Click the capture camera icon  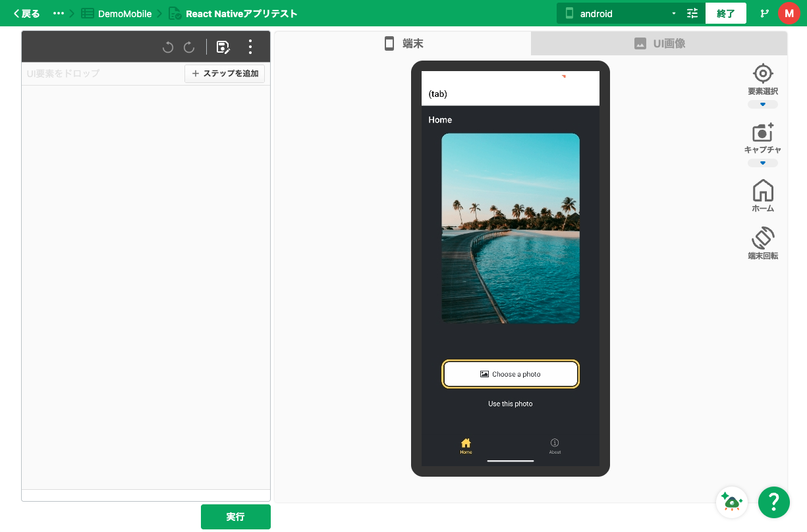point(763,132)
